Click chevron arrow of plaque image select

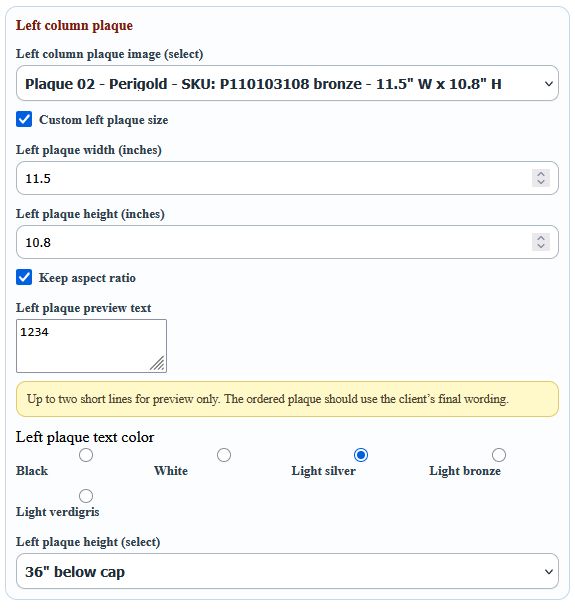pos(549,84)
